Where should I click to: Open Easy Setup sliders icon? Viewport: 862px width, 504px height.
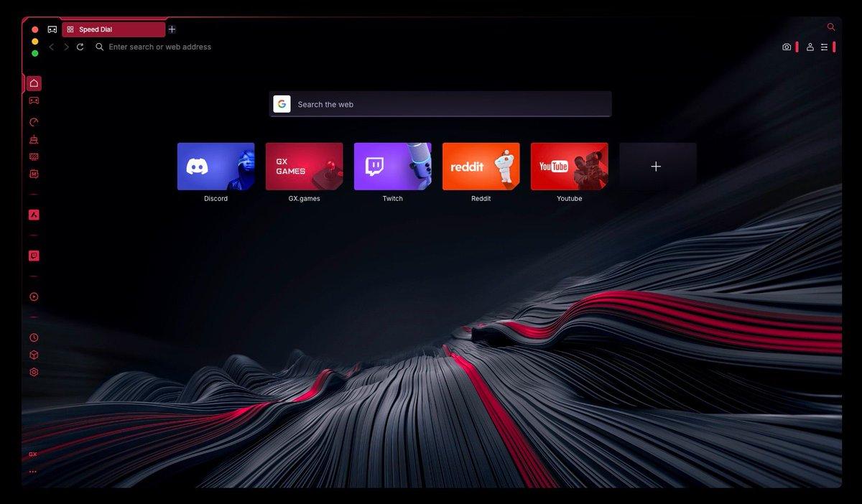(825, 47)
